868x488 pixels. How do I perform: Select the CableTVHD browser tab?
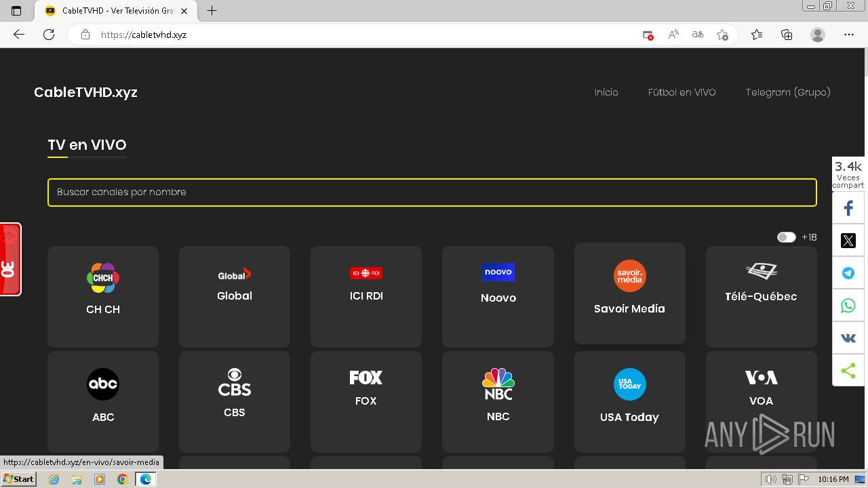(x=117, y=11)
